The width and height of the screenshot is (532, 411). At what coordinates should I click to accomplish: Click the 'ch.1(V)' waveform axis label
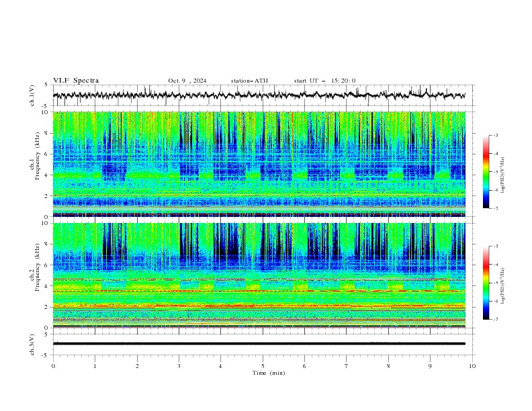(x=32, y=95)
